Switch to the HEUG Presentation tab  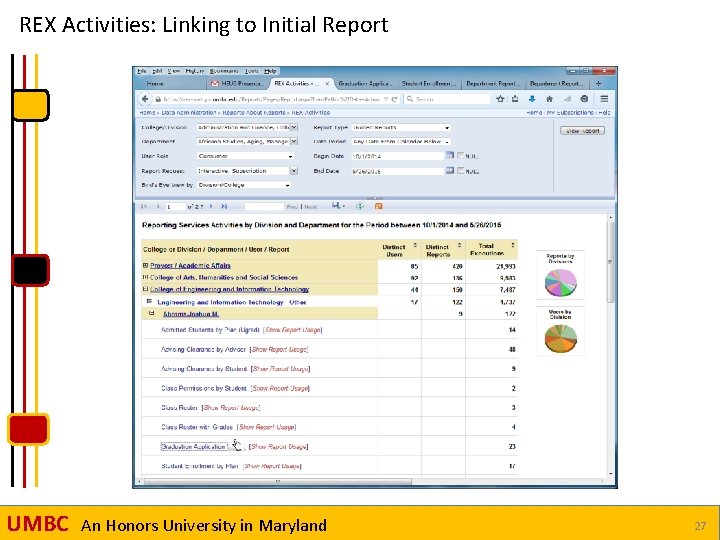(237, 84)
